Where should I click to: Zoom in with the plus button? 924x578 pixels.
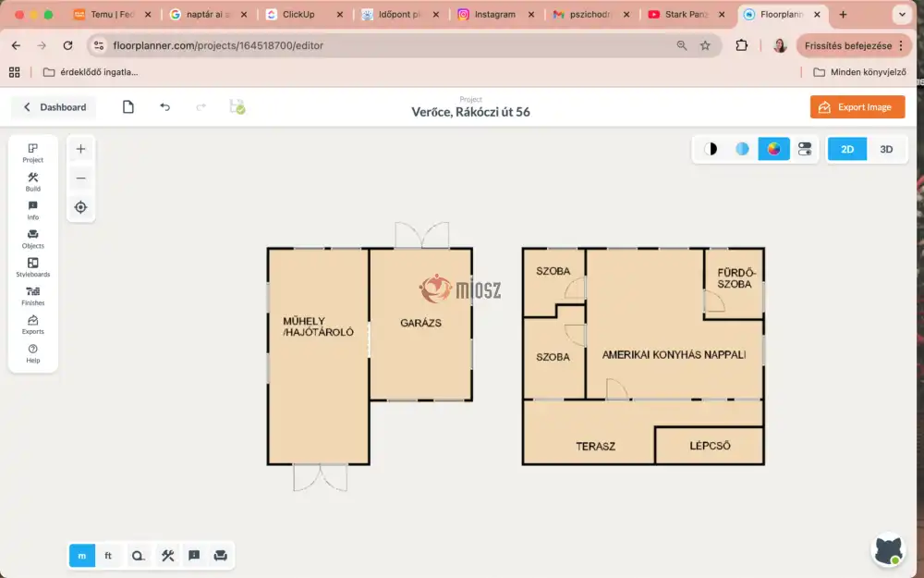click(x=80, y=149)
